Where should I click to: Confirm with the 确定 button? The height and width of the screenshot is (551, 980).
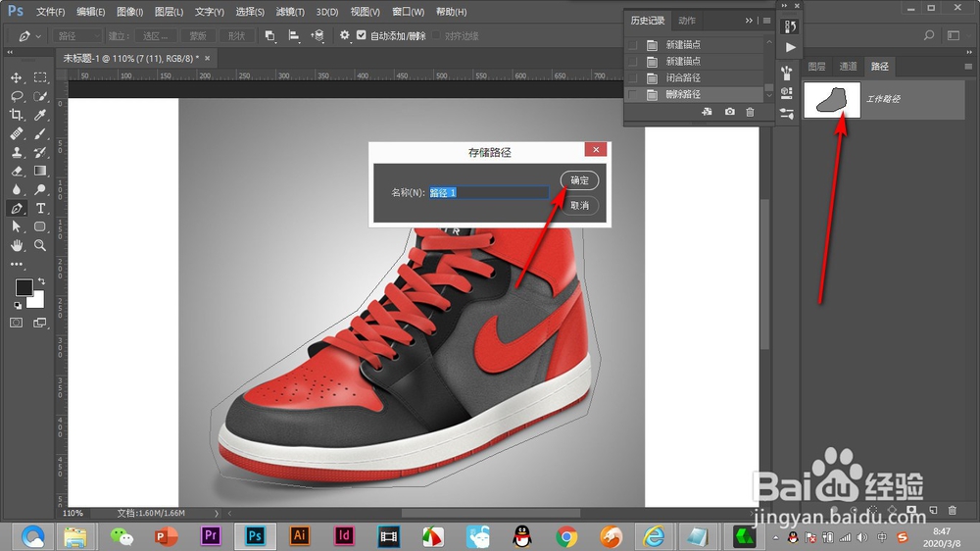point(579,180)
